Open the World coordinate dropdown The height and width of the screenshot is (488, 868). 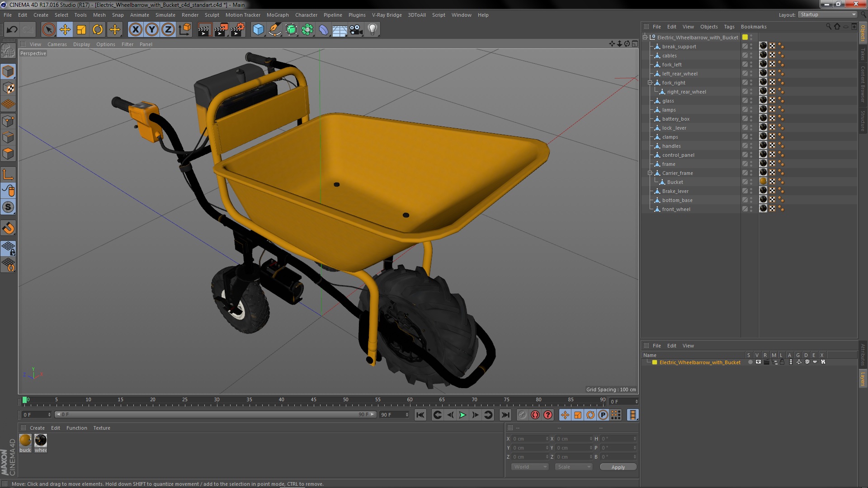click(529, 467)
